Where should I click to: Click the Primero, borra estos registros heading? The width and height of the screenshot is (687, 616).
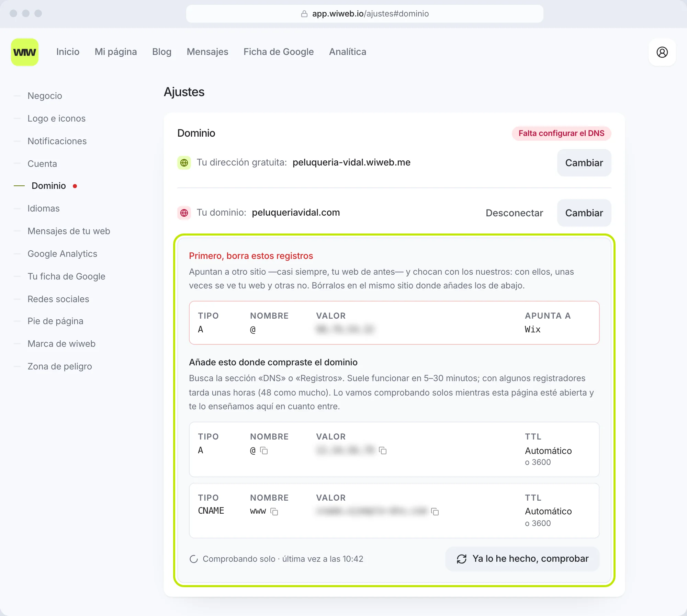click(x=251, y=256)
